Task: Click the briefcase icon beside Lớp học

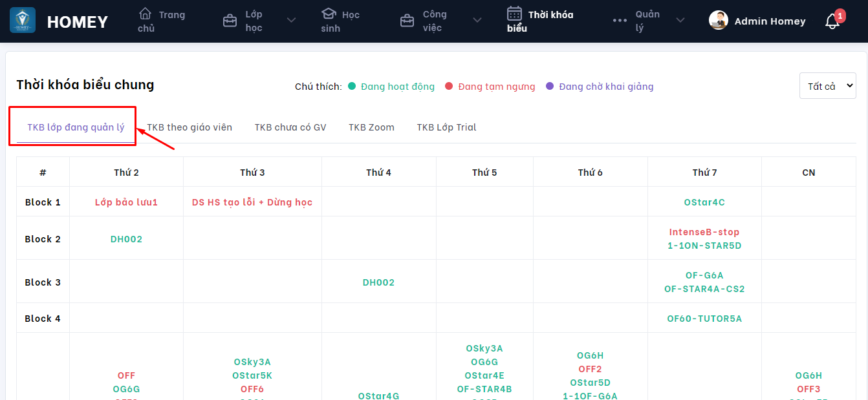Action: [230, 21]
